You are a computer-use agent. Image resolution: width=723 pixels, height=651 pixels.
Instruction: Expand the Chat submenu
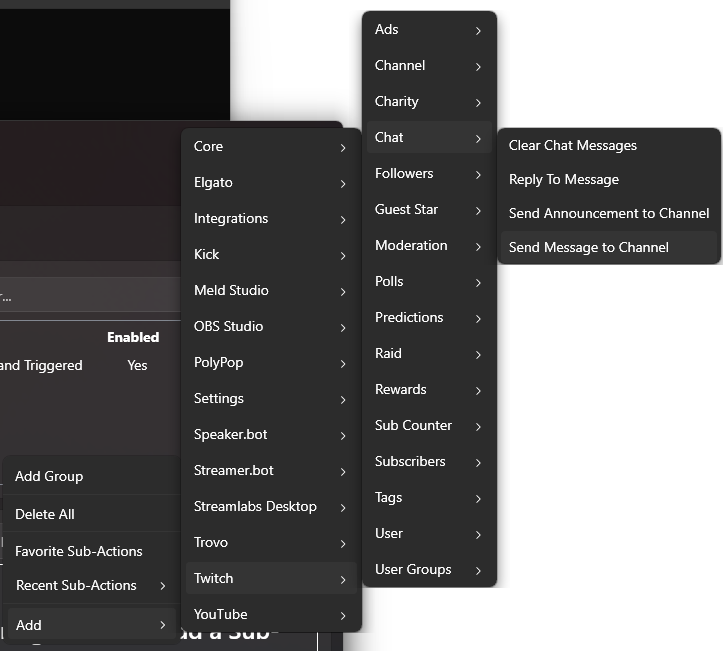click(428, 137)
